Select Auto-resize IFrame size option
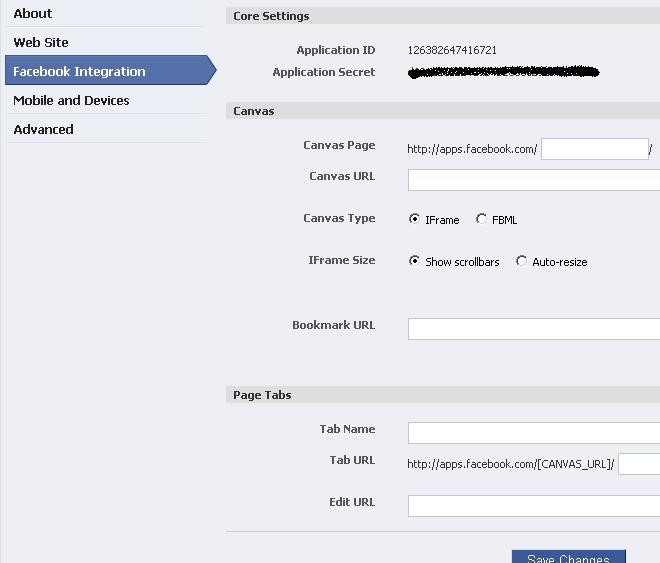Screen dimensions: 660x563 point(521,261)
